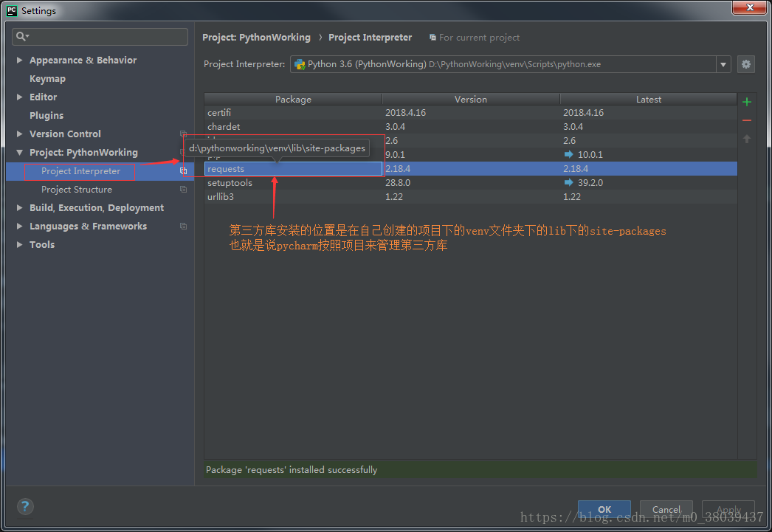The image size is (772, 532).
Task: Open interpreter settings gear icon
Action: point(746,64)
